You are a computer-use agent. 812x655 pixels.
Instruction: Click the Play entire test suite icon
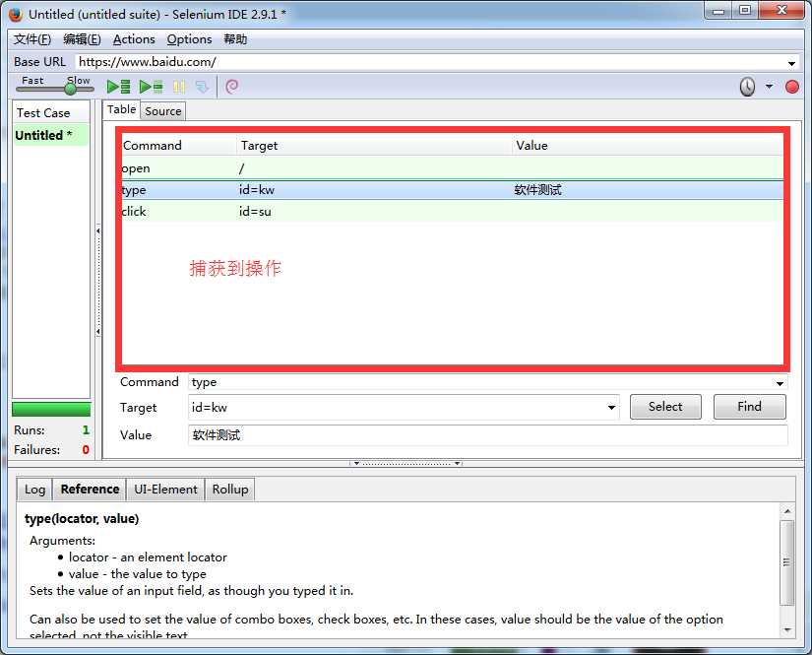118,87
